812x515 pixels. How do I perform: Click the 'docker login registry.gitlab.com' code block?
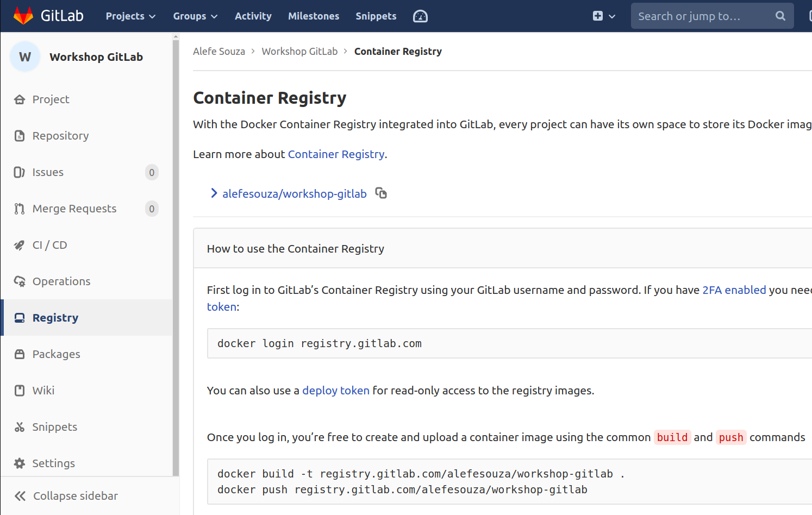pos(509,343)
